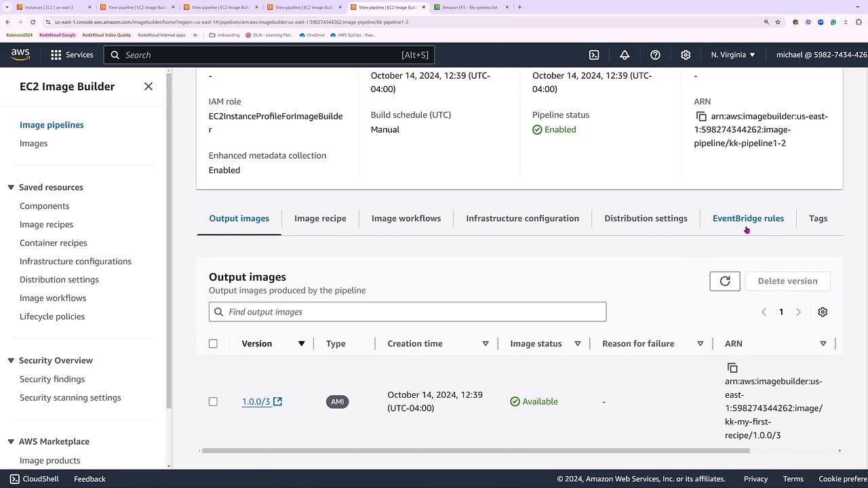Switch to the Image workflows tab
This screenshot has width=868, height=488.
coord(406,218)
